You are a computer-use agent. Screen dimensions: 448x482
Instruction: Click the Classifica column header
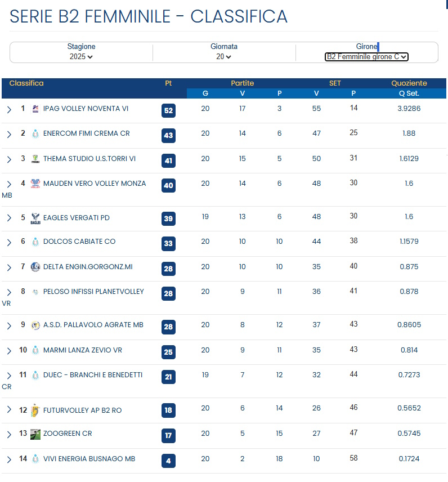click(26, 83)
